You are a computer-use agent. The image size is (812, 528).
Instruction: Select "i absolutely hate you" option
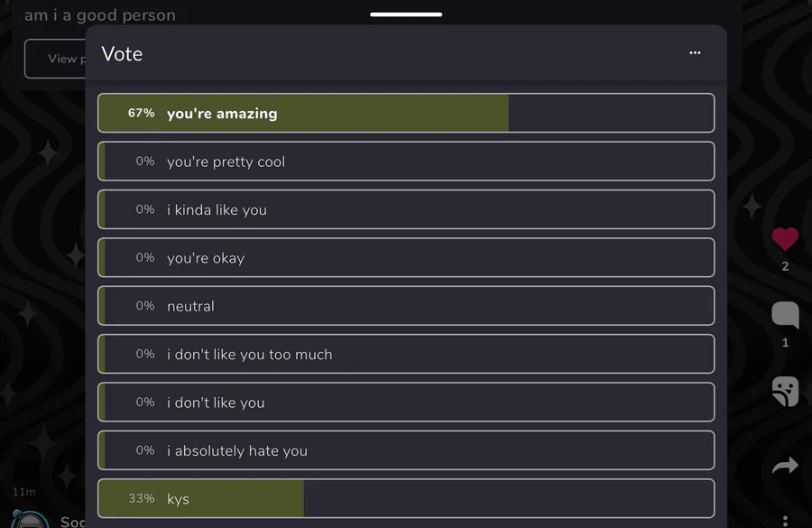click(406, 450)
